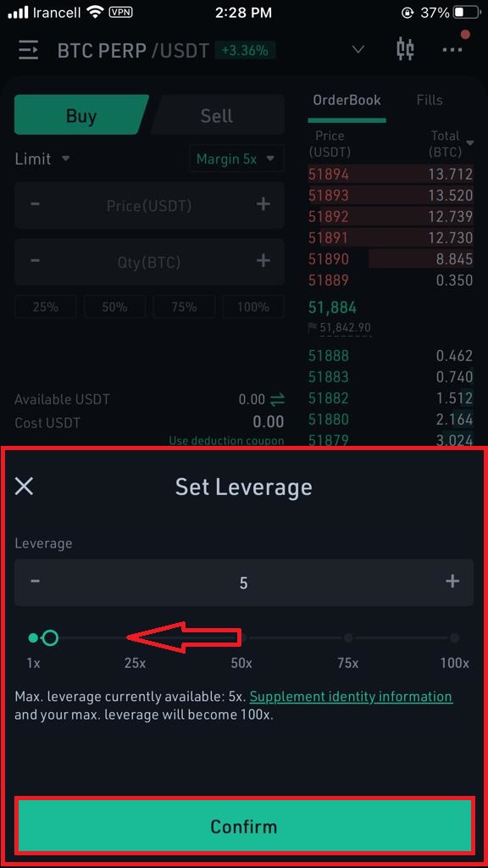
Task: Increase price with the plus icon
Action: point(263,205)
